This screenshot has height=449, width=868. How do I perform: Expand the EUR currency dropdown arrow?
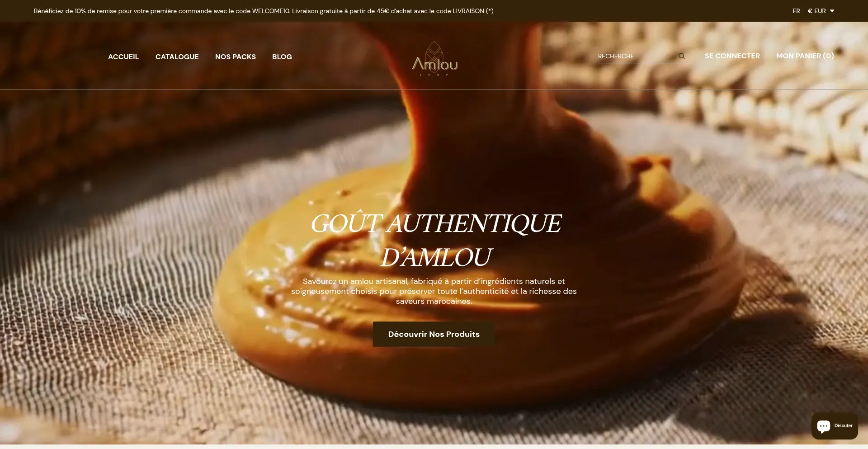tap(832, 11)
